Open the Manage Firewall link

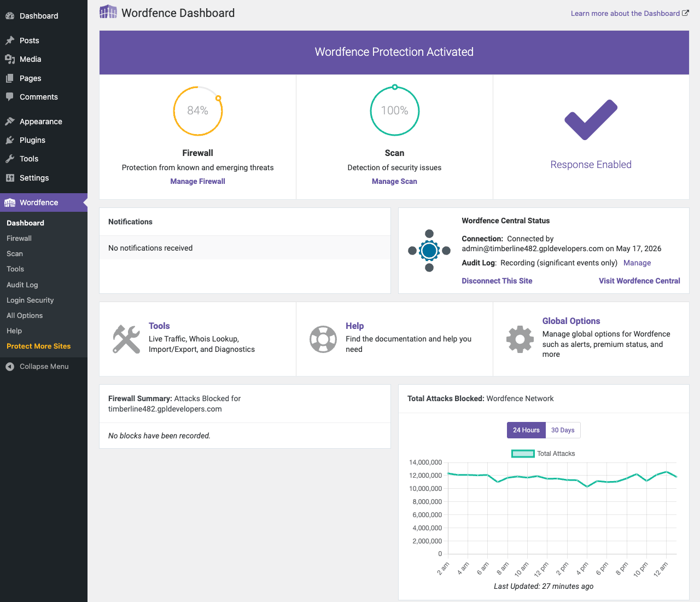197,181
